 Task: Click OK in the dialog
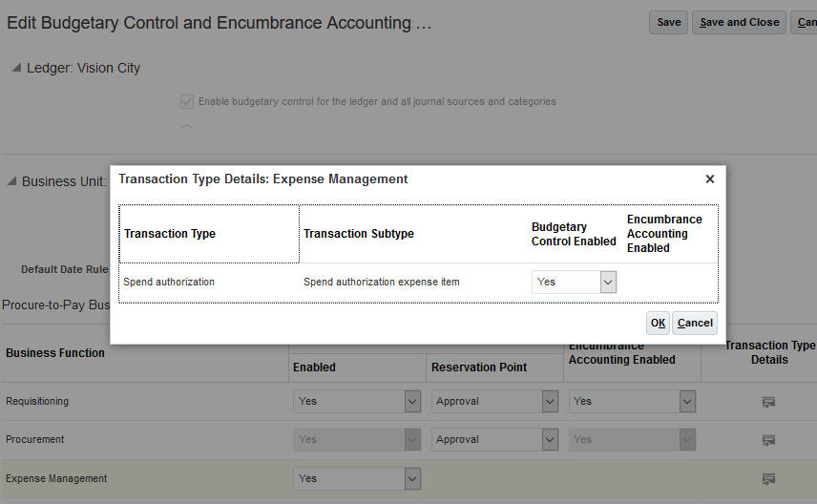click(x=658, y=323)
